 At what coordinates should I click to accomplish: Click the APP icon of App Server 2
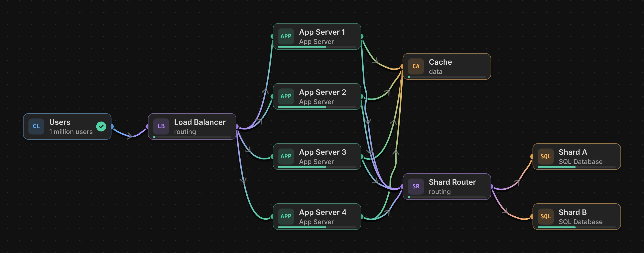tap(286, 96)
